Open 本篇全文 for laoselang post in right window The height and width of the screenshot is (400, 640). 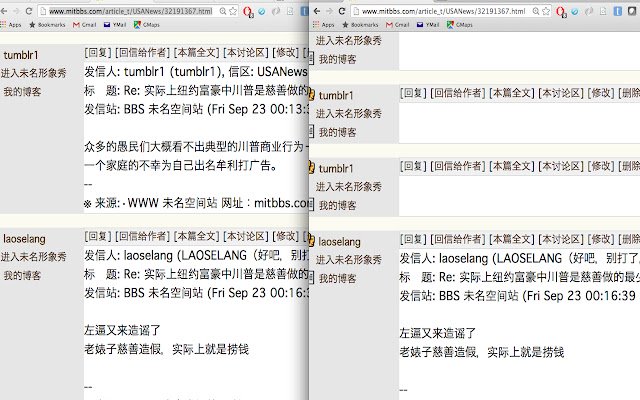(x=512, y=239)
